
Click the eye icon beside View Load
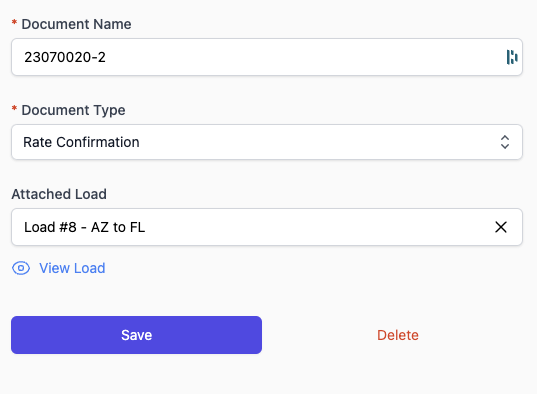coord(21,268)
